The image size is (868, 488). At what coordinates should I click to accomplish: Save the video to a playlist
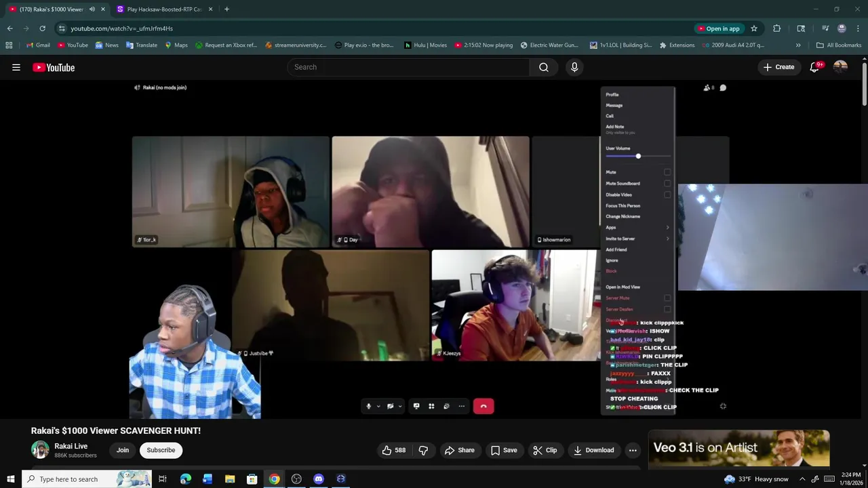click(x=504, y=450)
